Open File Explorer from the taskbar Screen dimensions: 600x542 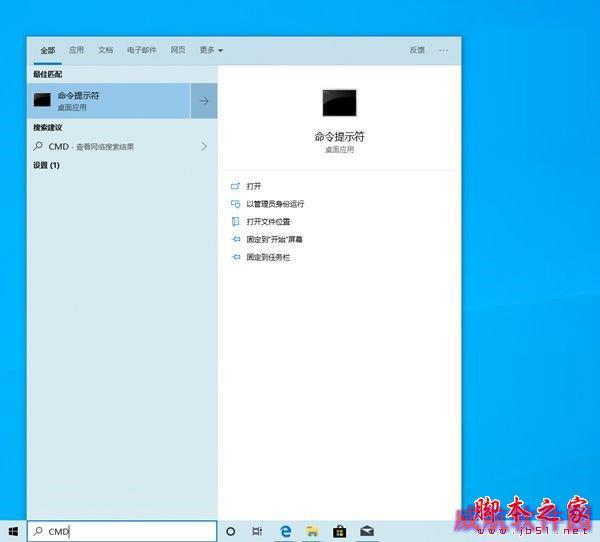[x=312, y=531]
